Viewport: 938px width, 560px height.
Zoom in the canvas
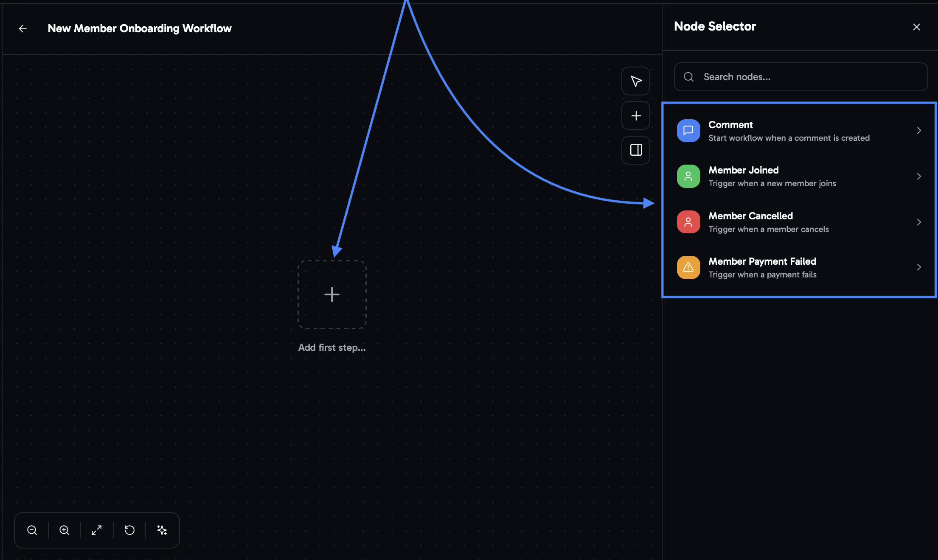(65, 530)
